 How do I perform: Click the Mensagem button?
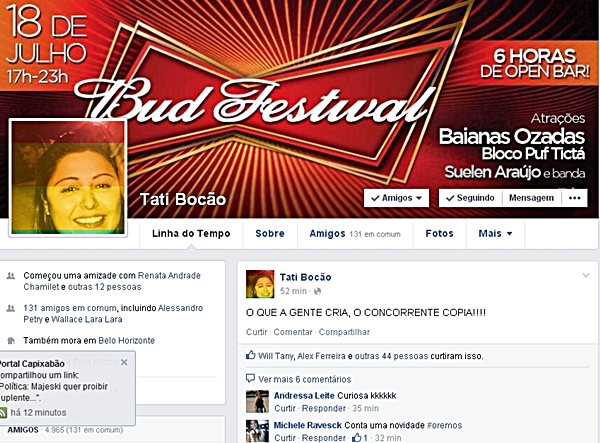(531, 198)
